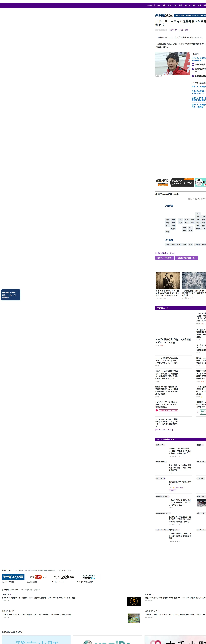Open the GIANTS circular logo thumbnail
The height and width of the screenshot is (644, 206).
[134, 601]
